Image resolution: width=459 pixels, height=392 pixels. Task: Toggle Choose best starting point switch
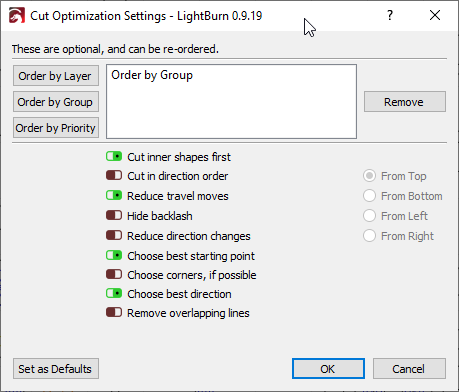[114, 255]
